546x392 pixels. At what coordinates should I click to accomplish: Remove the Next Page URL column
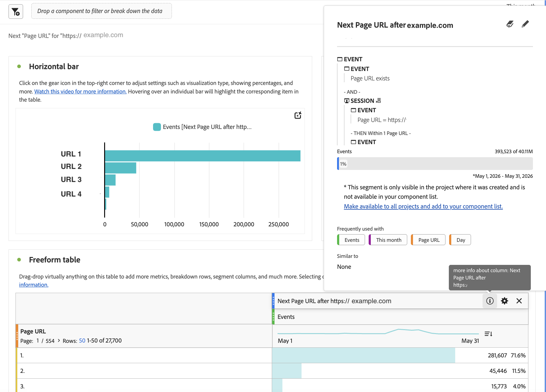(519, 301)
